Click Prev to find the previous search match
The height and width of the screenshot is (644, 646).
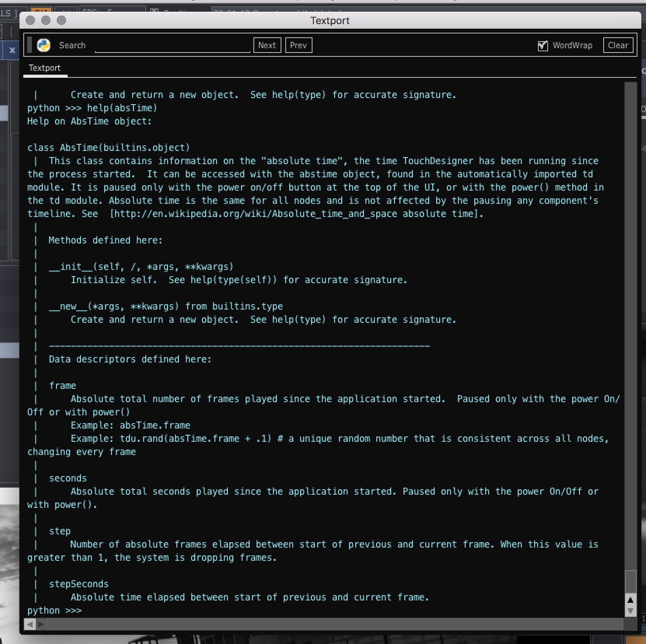(299, 45)
